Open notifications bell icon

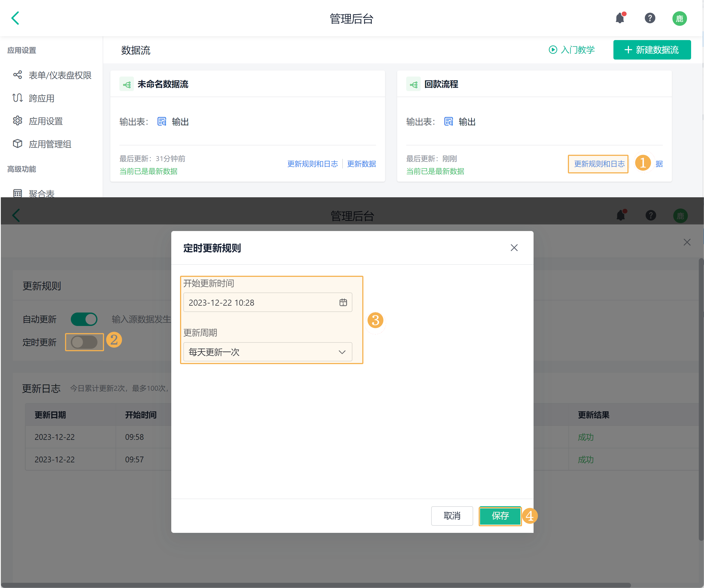pos(620,18)
